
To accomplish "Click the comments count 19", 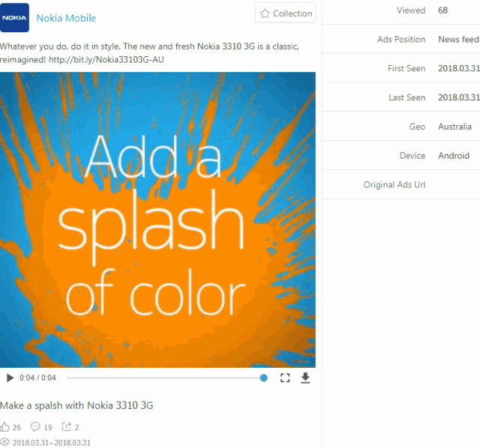I will pyautogui.click(x=48, y=428).
